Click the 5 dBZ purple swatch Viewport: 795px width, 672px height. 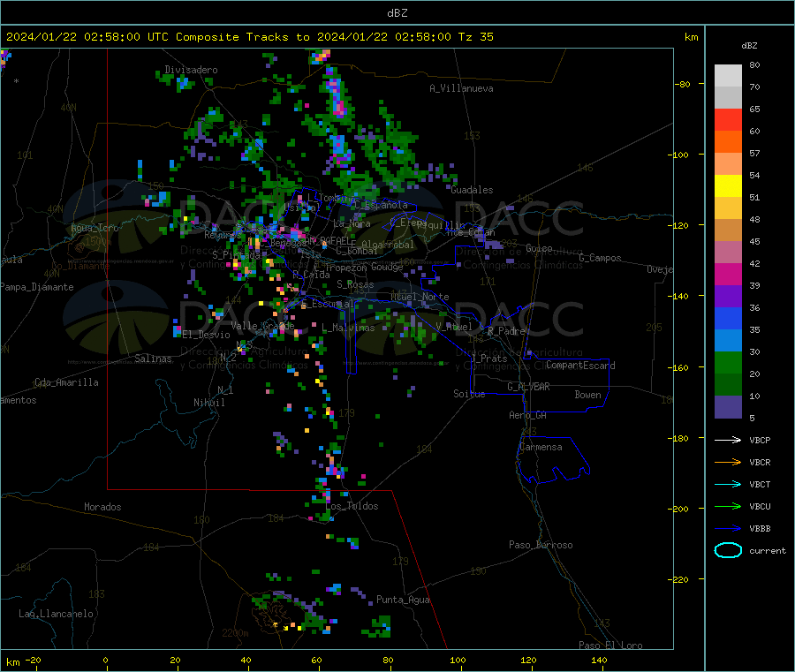pos(728,407)
